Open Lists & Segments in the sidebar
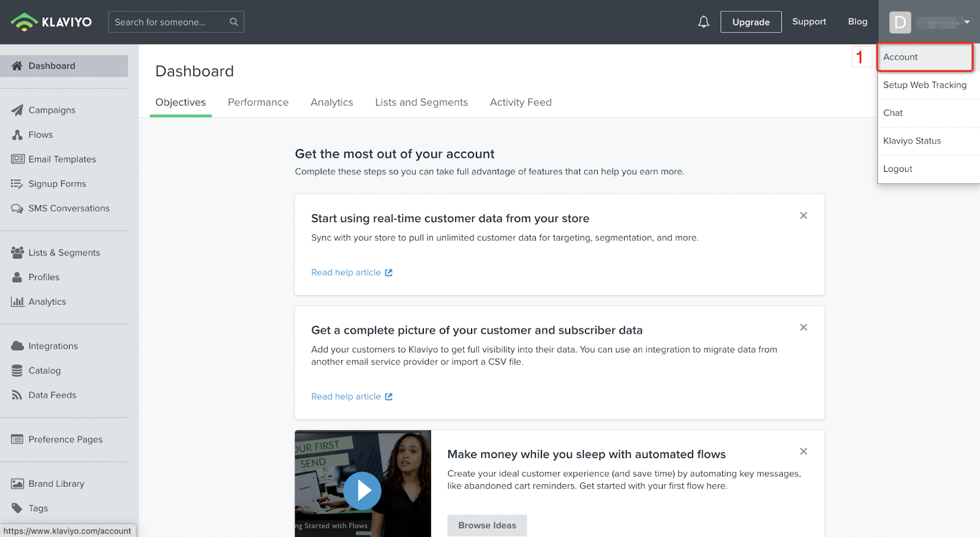This screenshot has height=537, width=980. 64,253
